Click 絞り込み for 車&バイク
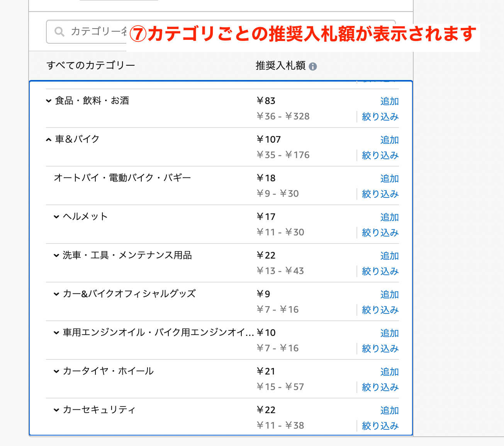Image resolution: width=504 pixels, height=446 pixels. click(380, 155)
